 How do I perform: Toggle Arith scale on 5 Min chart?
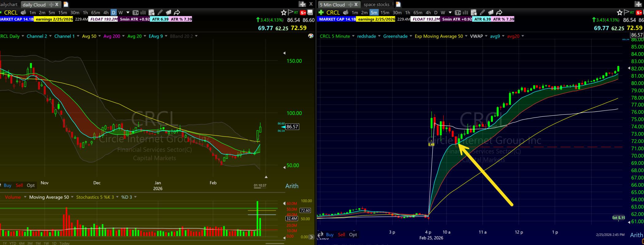[x=636, y=235]
